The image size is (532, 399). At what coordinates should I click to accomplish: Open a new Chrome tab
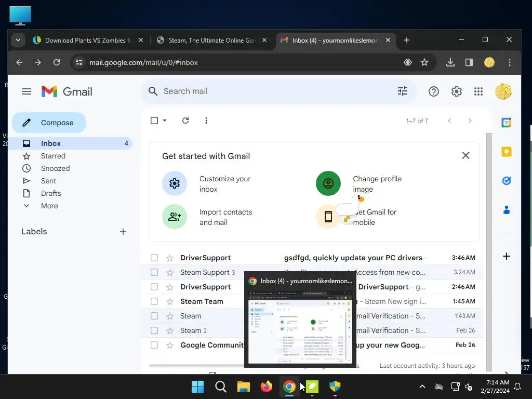click(x=406, y=40)
